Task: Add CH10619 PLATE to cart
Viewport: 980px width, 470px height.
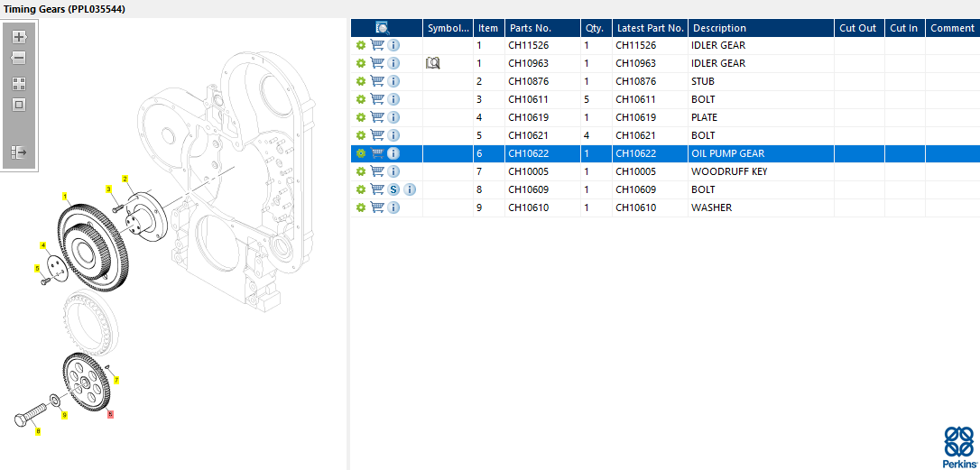Action: click(x=377, y=117)
